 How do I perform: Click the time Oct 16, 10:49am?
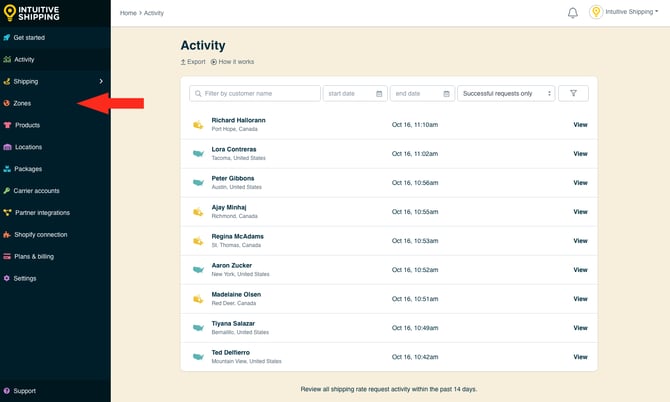[415, 328]
